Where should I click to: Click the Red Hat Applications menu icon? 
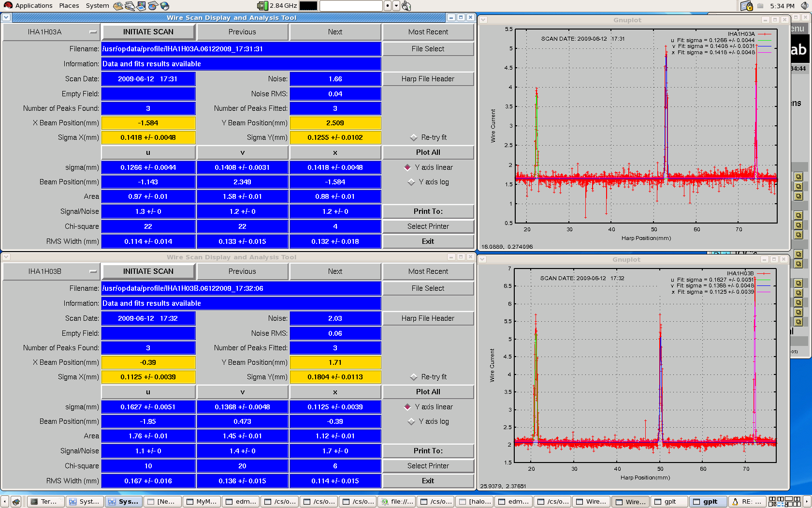pyautogui.click(x=8, y=5)
